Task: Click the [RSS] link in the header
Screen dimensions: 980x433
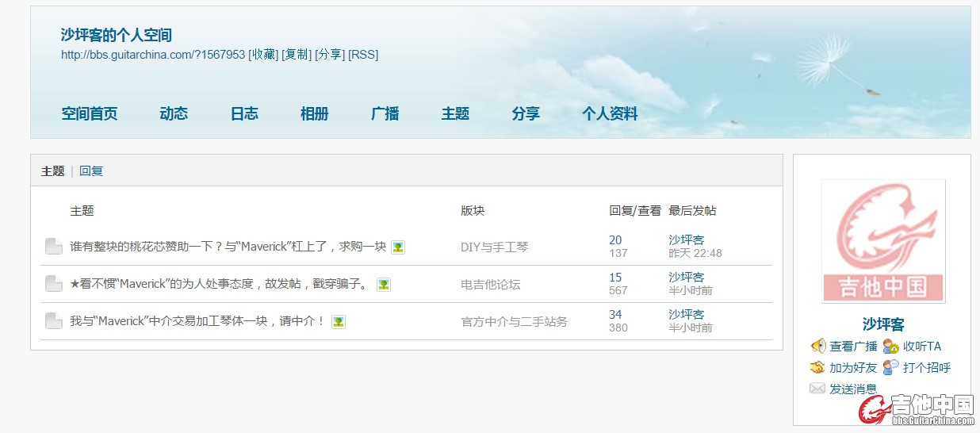Action: [x=363, y=55]
